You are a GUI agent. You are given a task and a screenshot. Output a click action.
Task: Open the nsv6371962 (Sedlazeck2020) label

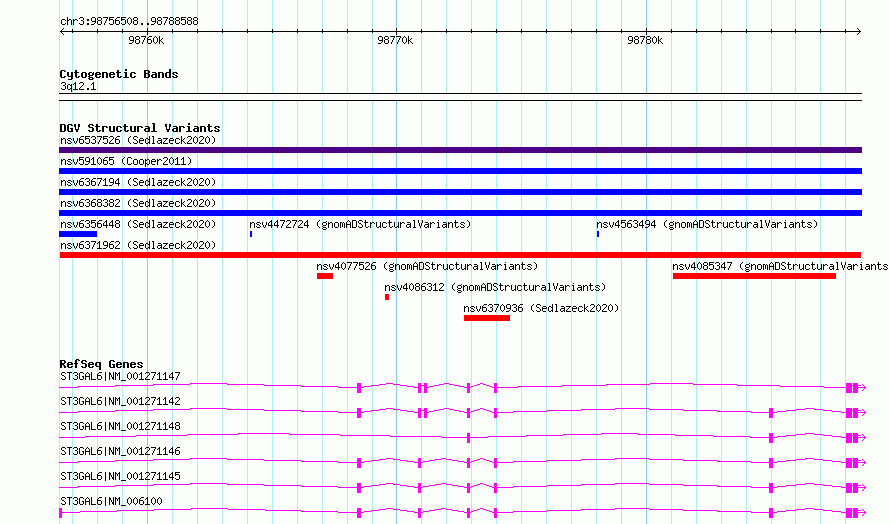point(138,245)
